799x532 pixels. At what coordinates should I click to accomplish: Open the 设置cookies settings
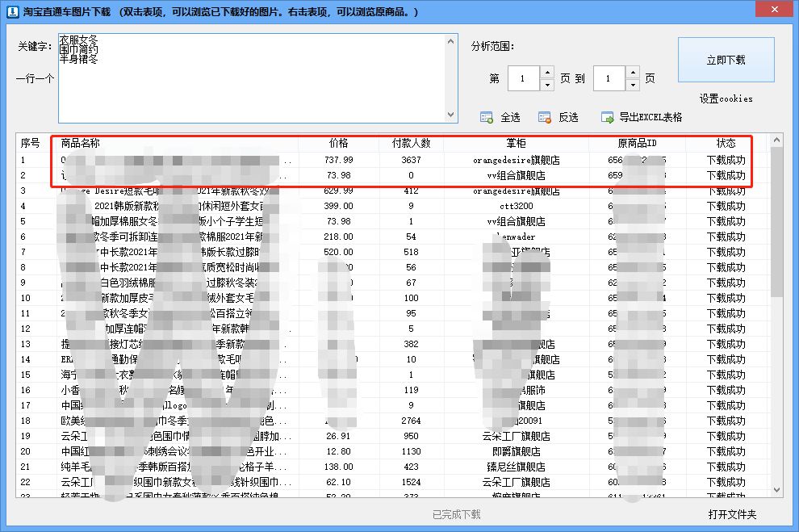(725, 98)
